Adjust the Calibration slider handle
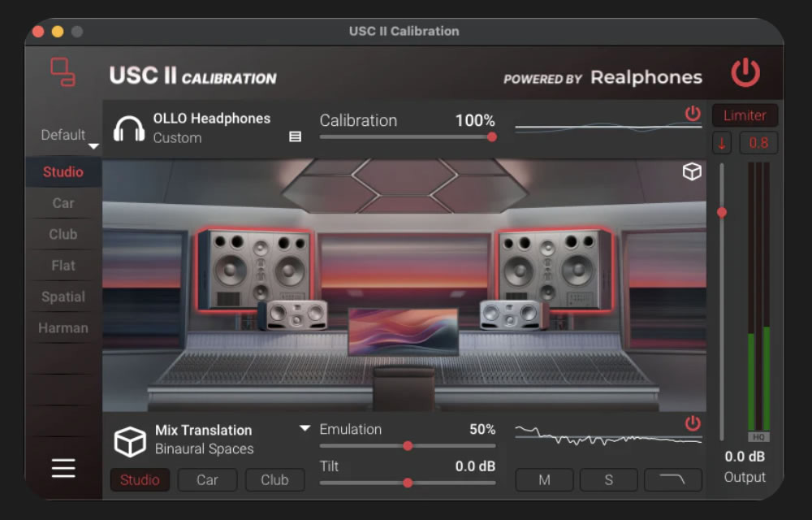Screen dimensions: 812x520 click(492, 136)
